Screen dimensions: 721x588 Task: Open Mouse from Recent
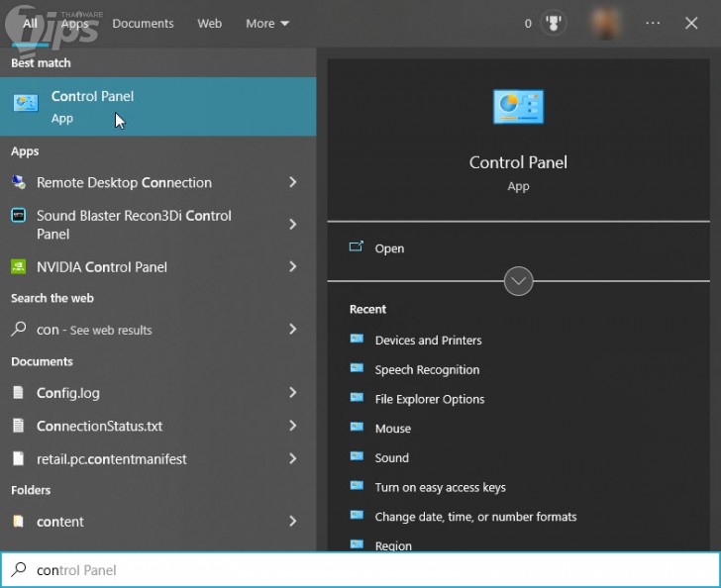(392, 429)
